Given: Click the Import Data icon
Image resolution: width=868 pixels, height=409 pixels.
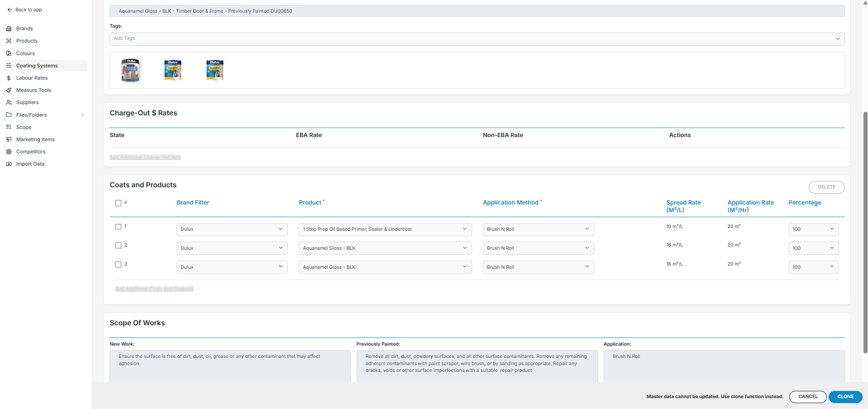Looking at the screenshot, I should 9,164.
